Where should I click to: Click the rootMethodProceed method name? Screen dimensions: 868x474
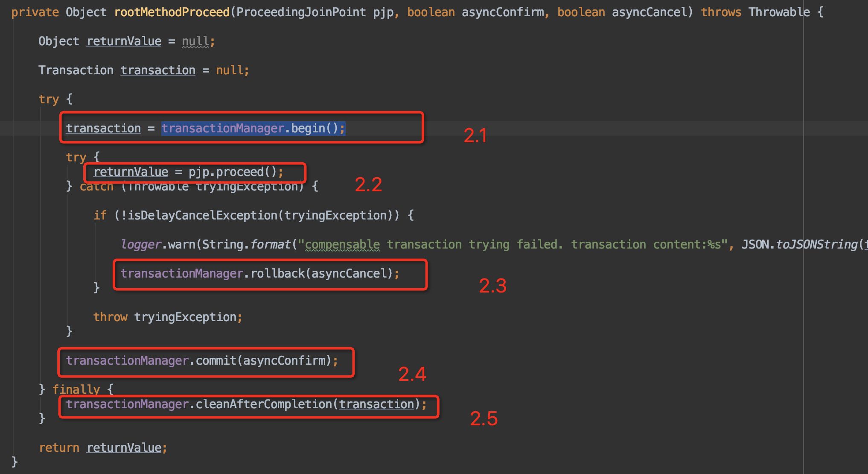coord(172,12)
